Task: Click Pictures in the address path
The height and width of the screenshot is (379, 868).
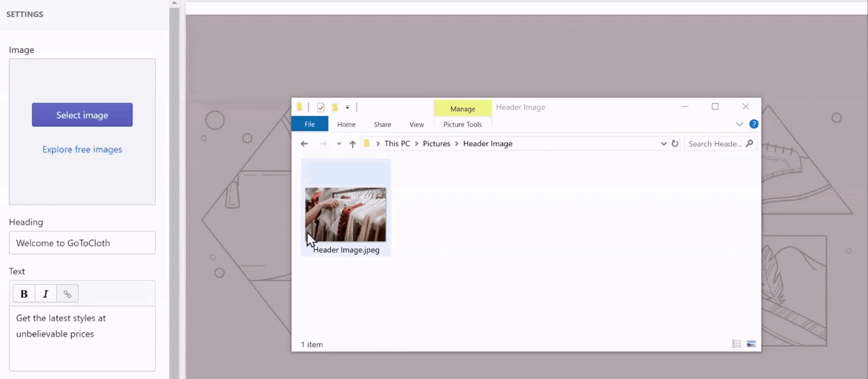Action: click(x=437, y=144)
